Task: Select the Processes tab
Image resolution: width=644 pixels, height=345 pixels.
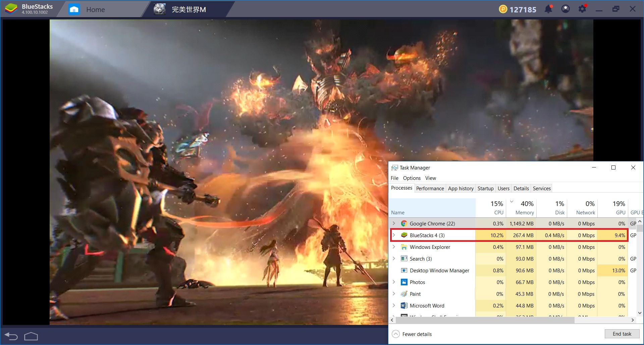Action: (401, 188)
